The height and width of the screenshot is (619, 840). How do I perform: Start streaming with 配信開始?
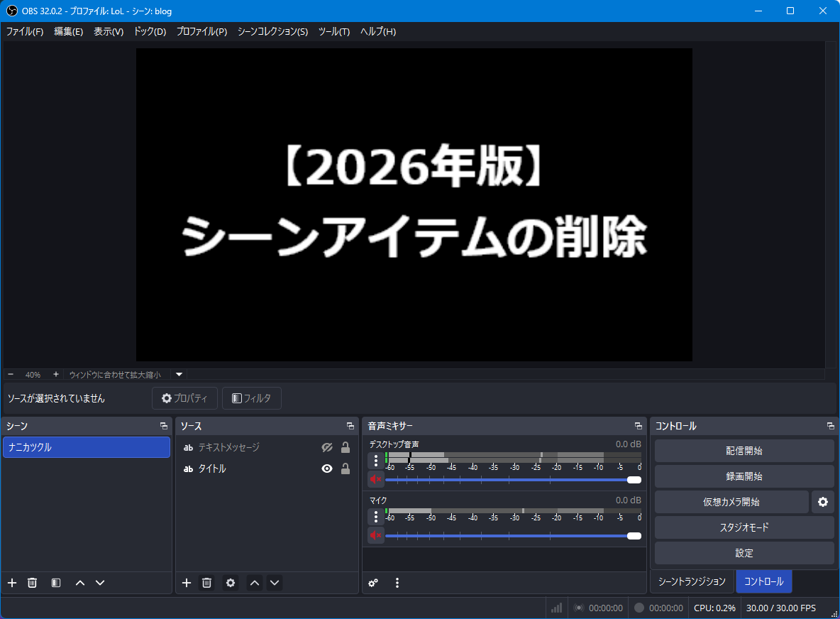[x=744, y=450]
